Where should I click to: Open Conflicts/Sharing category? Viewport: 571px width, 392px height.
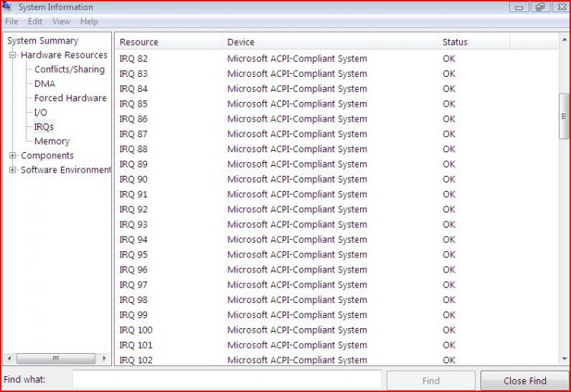[69, 69]
